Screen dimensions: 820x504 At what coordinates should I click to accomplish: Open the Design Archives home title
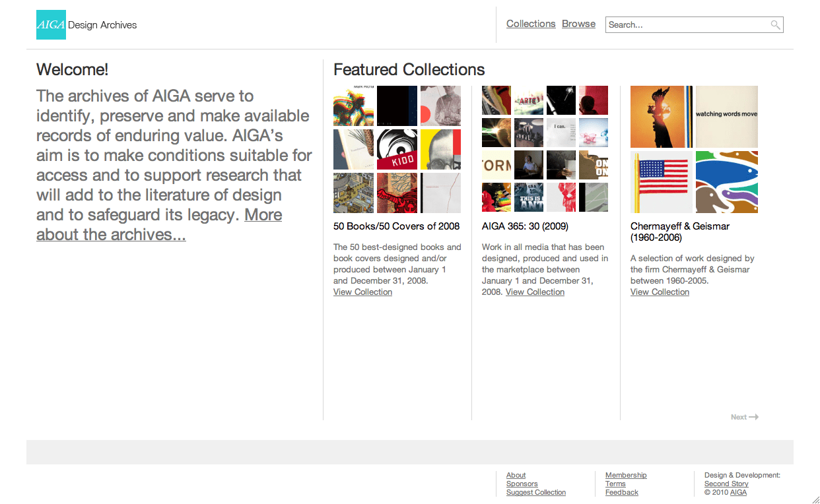tap(102, 25)
